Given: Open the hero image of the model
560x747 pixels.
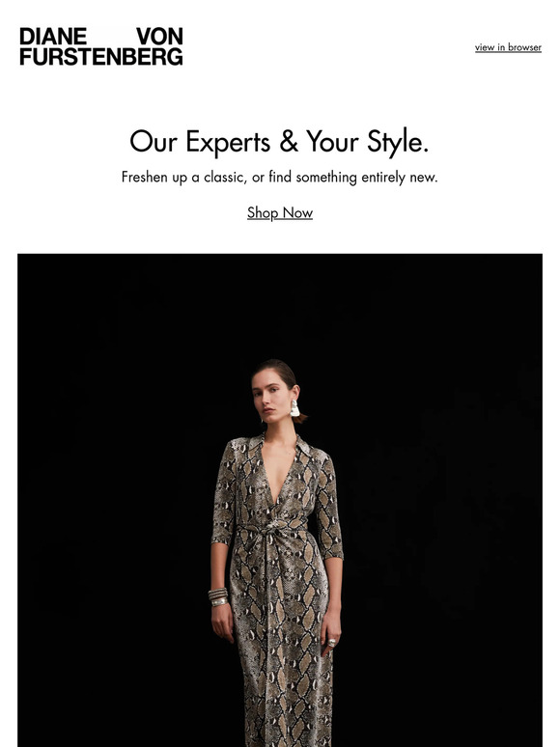Looking at the screenshot, I should tap(280, 500).
